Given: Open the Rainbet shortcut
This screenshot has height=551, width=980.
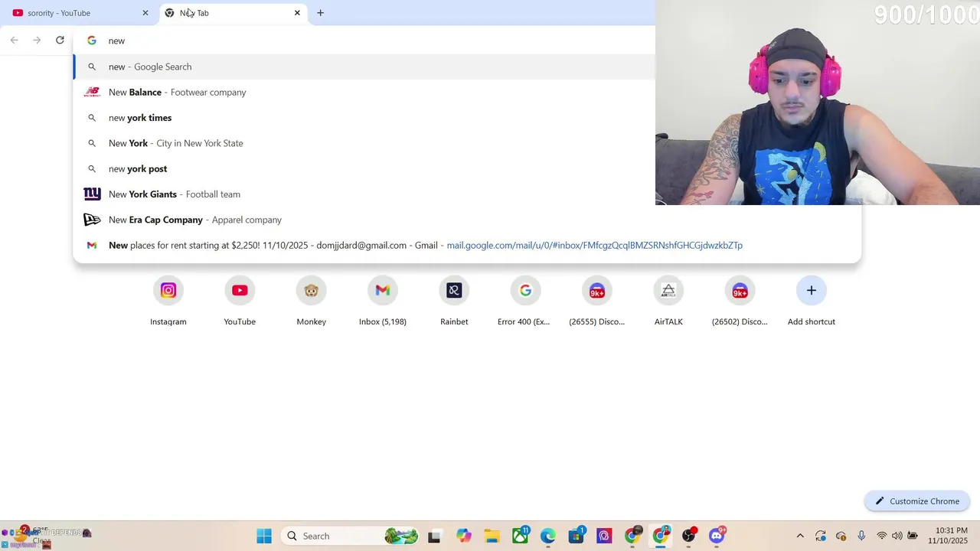Looking at the screenshot, I should point(454,302).
